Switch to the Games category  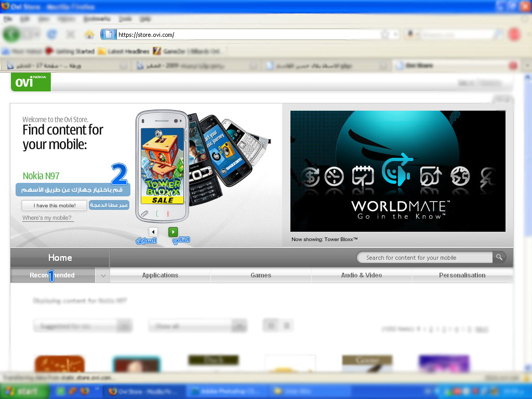coord(261,275)
